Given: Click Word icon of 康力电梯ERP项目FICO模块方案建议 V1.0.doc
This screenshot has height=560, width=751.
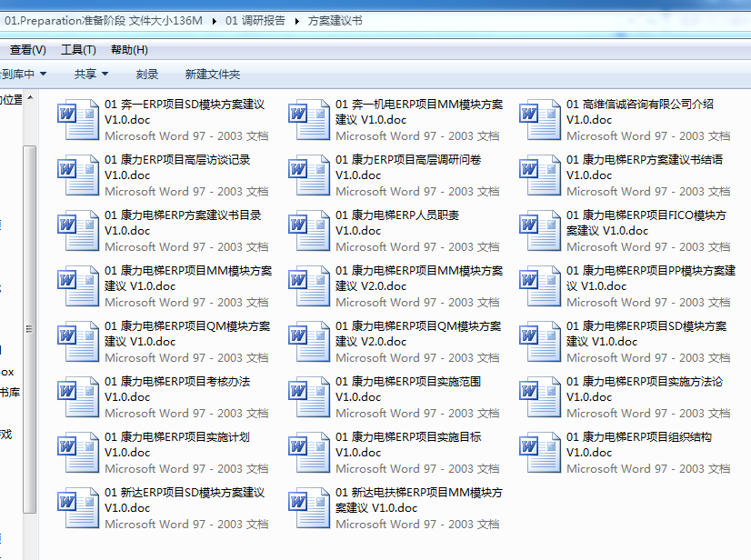Looking at the screenshot, I should pos(540,230).
